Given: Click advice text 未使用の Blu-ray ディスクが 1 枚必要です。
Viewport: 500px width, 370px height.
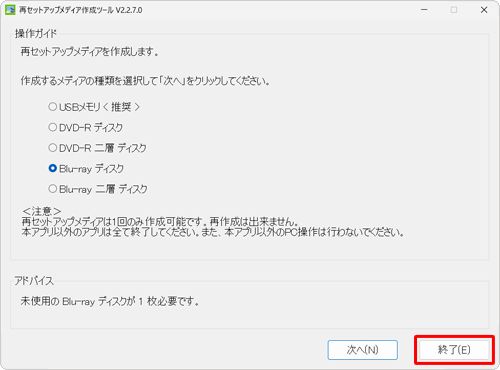Looking at the screenshot, I should click(110, 301).
